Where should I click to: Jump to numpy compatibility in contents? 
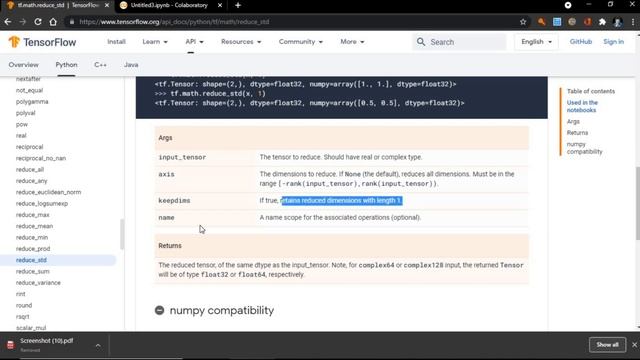pyautogui.click(x=584, y=148)
